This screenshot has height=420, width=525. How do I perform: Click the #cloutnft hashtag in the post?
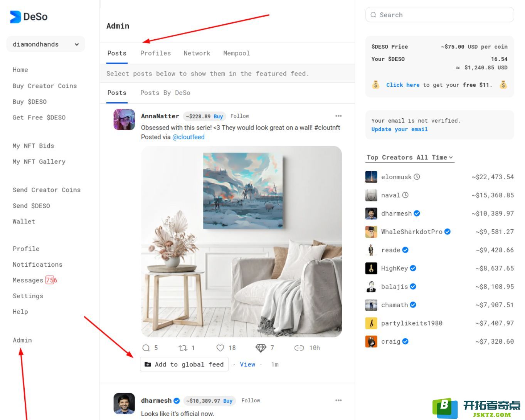click(327, 128)
